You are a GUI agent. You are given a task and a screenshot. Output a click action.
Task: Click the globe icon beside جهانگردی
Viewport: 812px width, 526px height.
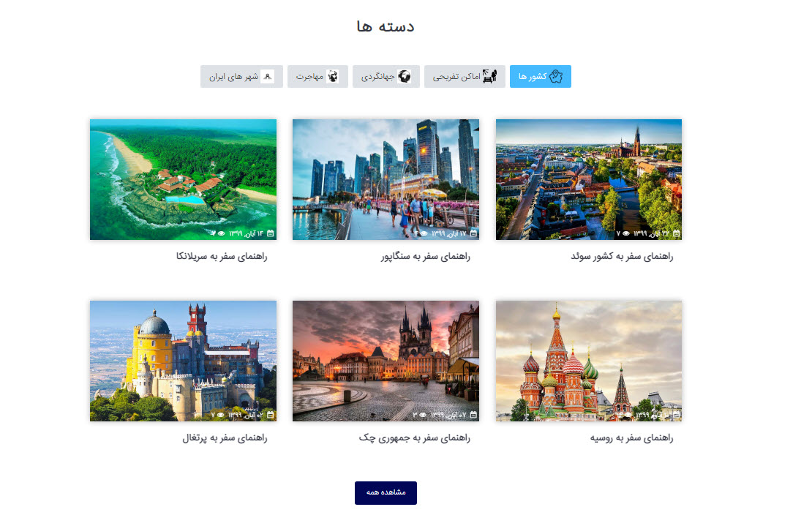pyautogui.click(x=404, y=76)
